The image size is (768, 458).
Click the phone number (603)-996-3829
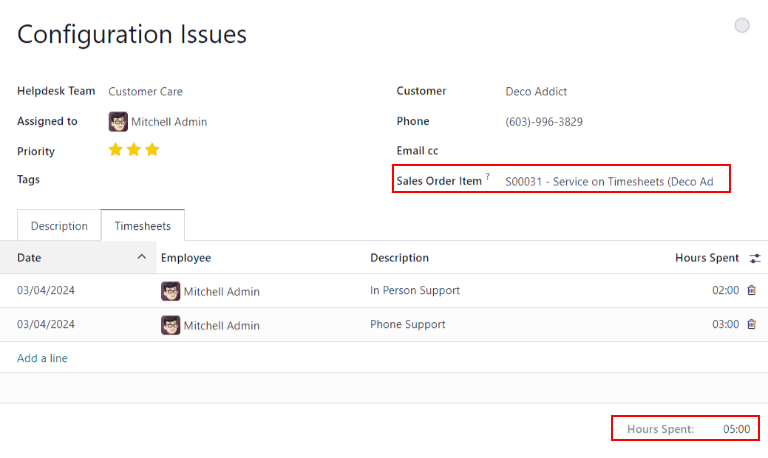[x=544, y=122]
